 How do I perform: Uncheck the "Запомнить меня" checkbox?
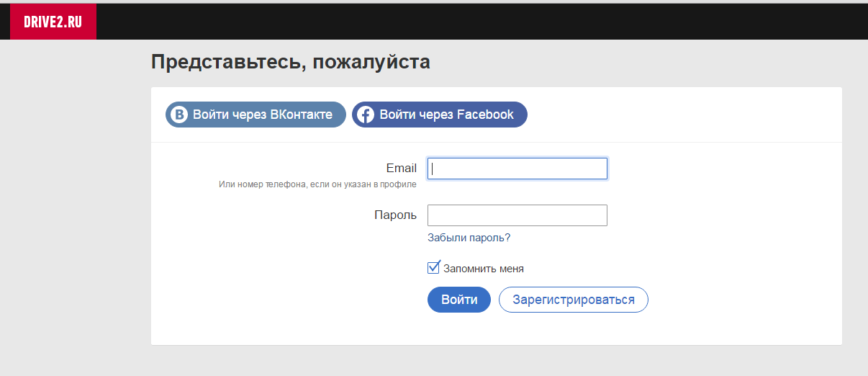[433, 268]
